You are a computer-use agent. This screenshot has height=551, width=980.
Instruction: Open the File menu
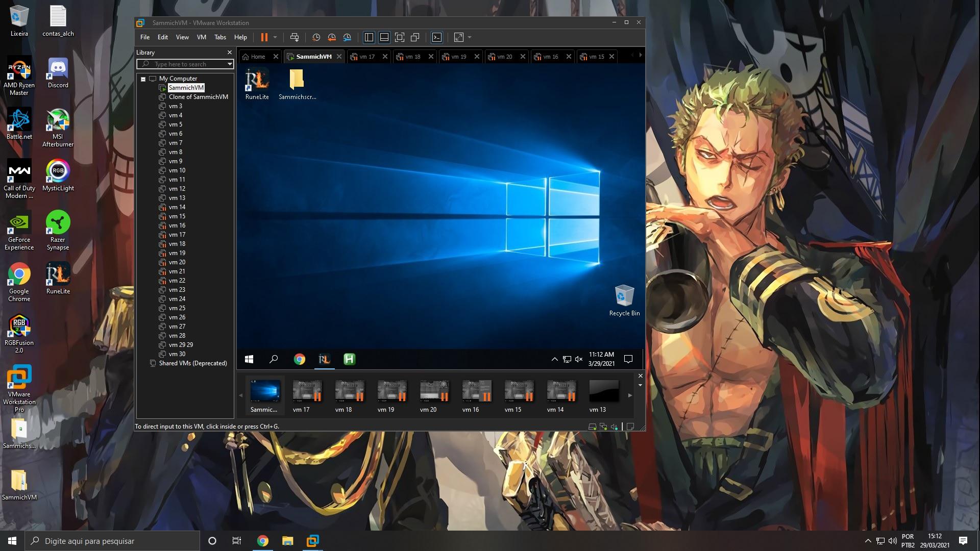coord(145,37)
